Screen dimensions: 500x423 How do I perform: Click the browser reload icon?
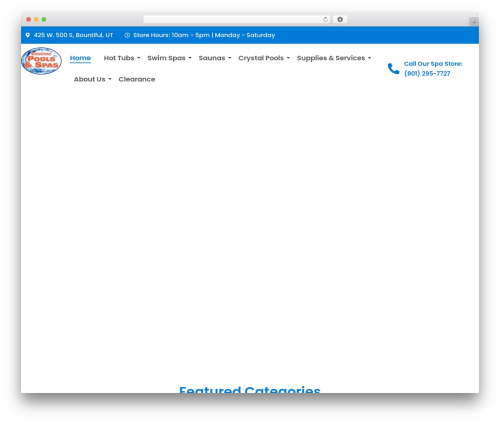[x=325, y=20]
